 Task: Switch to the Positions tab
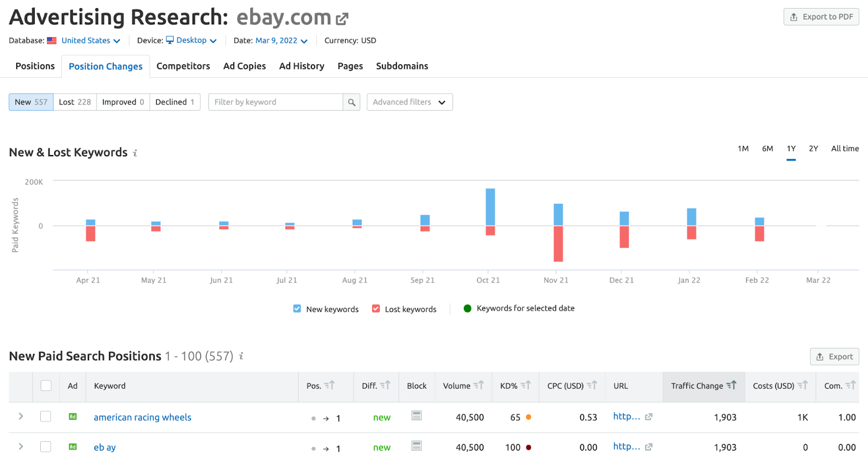(x=35, y=66)
